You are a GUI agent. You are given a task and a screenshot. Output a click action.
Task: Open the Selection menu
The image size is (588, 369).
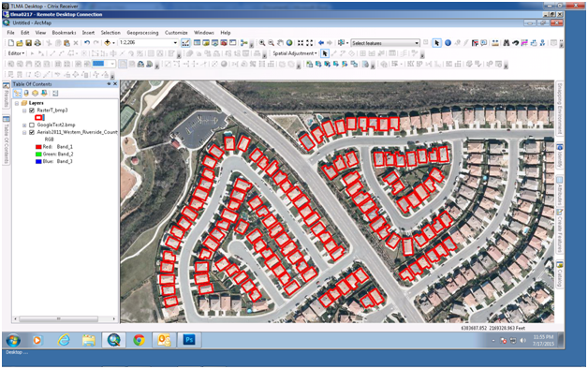coord(110,33)
